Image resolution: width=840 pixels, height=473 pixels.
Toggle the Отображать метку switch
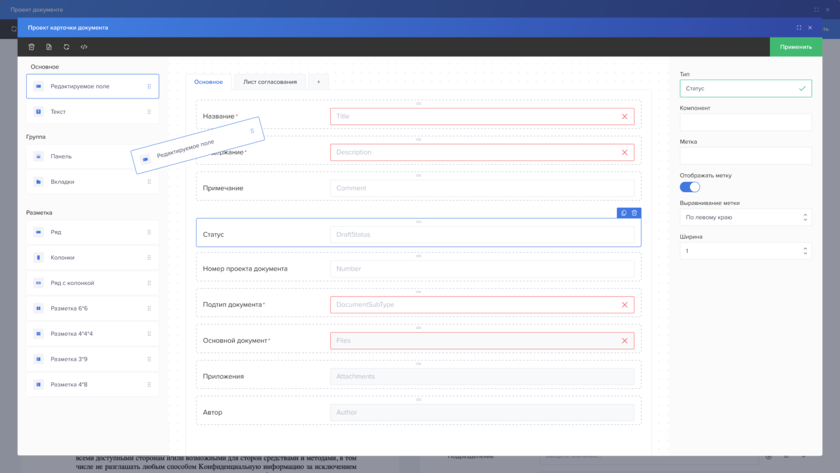[690, 187]
